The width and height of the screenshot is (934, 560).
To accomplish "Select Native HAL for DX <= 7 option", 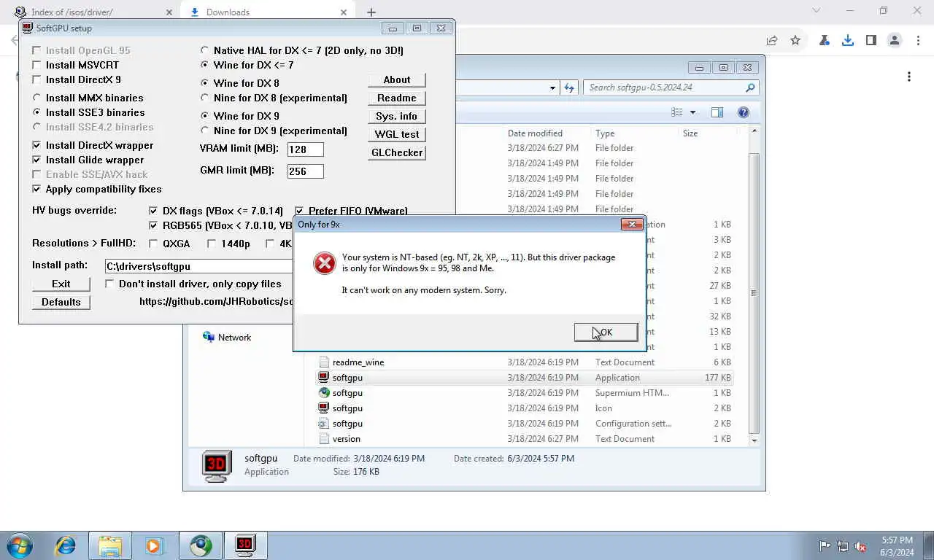I will [x=204, y=50].
